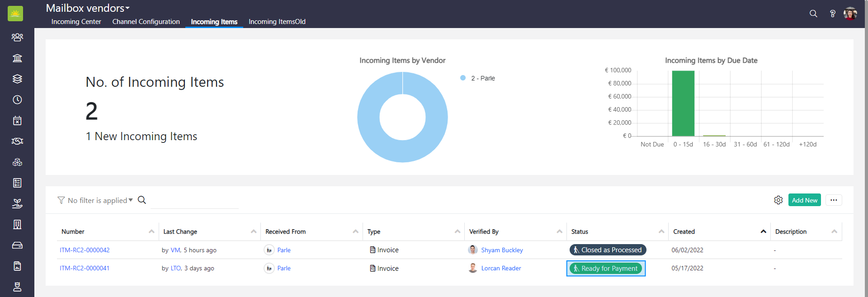Open the No filter is applied dropdown
This screenshot has width=868, height=297.
click(95, 200)
